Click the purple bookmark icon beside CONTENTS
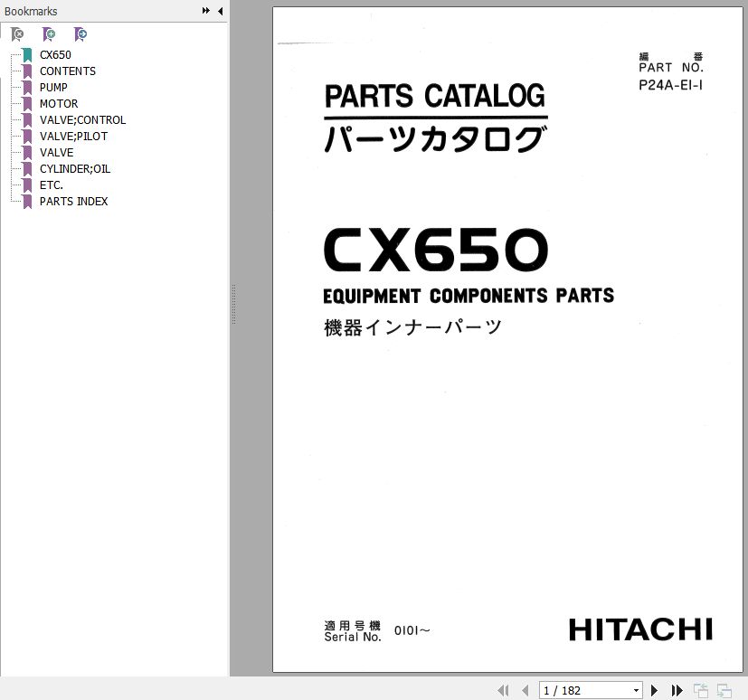748x700 pixels. coord(28,71)
